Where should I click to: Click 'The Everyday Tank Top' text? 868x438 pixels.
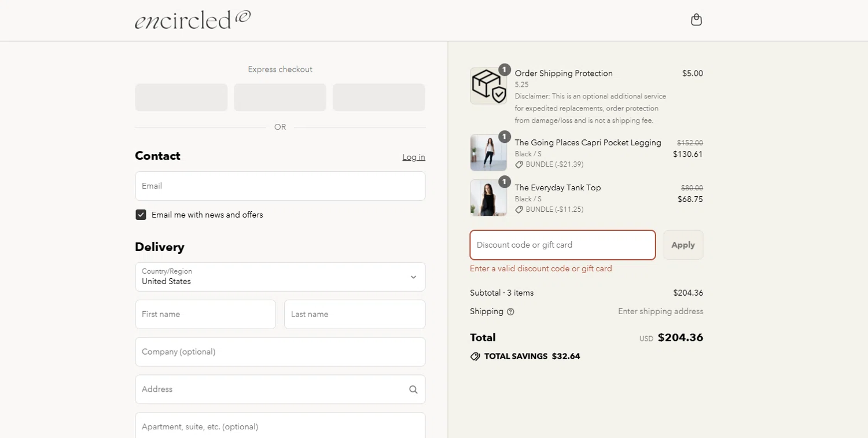558,187
